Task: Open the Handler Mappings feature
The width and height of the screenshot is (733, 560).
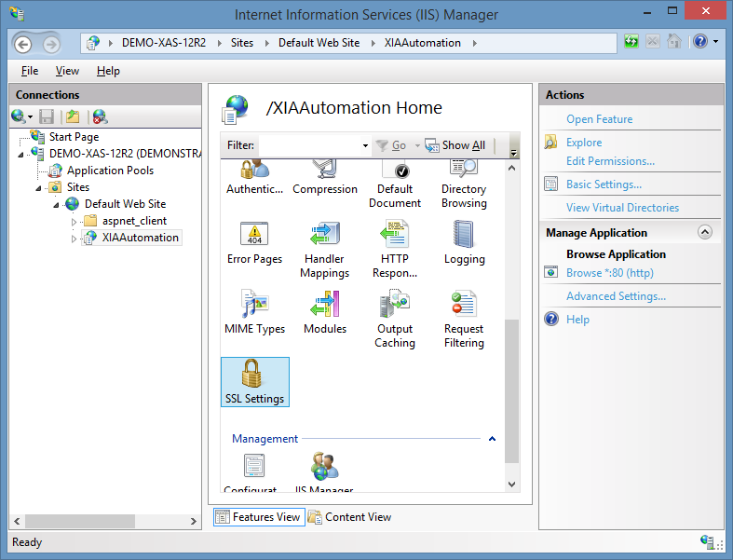Action: tap(325, 250)
